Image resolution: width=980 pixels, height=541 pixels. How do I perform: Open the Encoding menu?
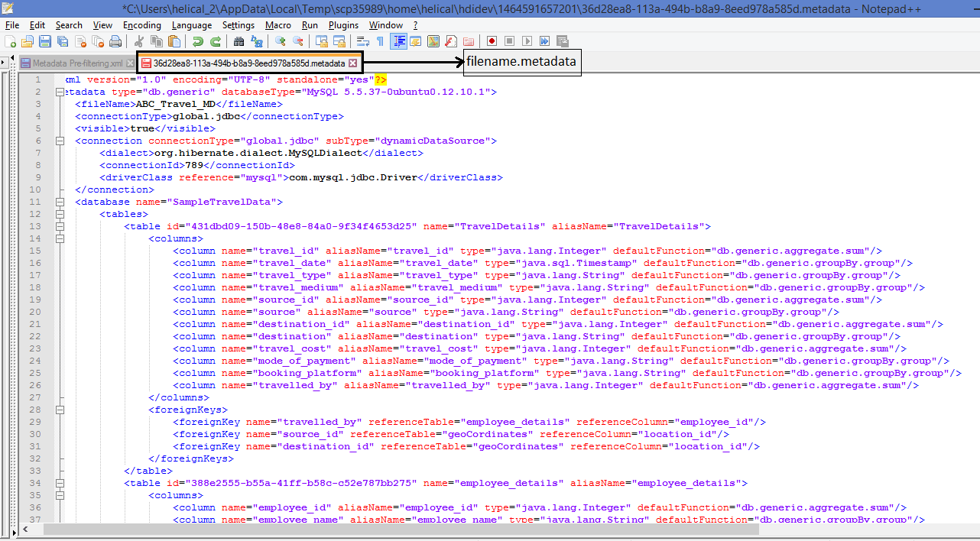tap(142, 25)
